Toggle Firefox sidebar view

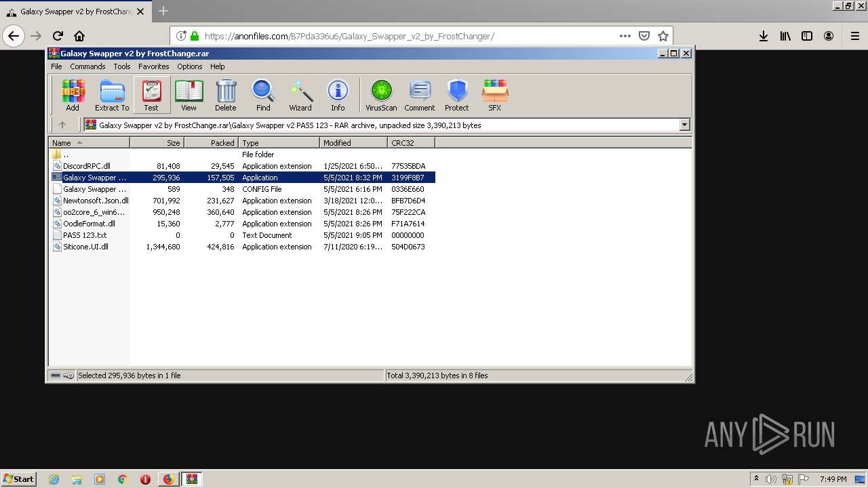pos(807,36)
